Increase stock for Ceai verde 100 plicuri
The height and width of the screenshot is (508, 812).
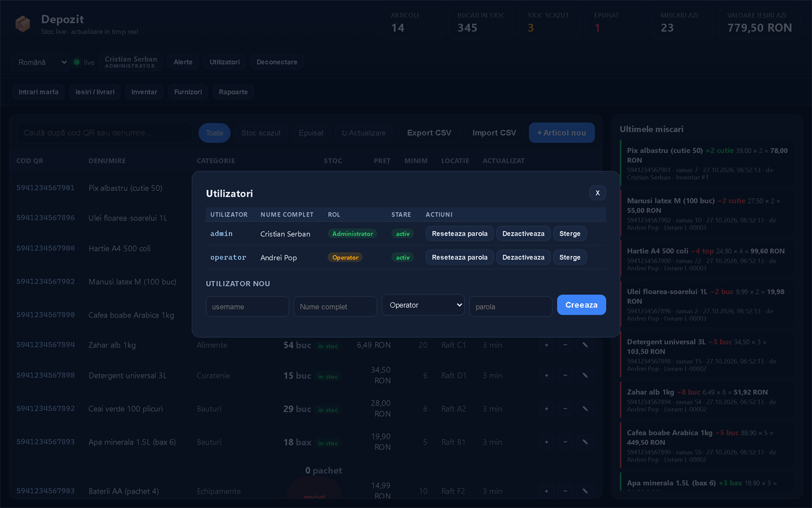[x=546, y=409]
